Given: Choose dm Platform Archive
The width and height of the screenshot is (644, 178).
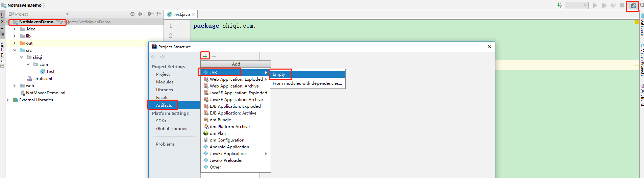Looking at the screenshot, I should pos(236,127).
